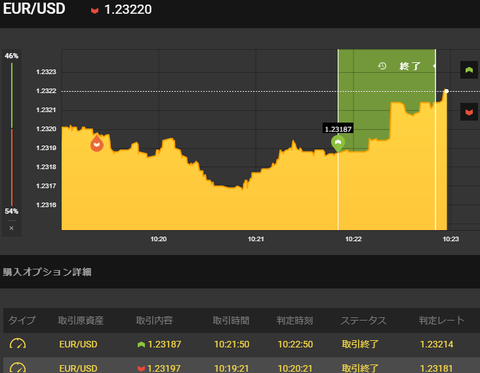Viewport: 480px width, 373px height.
Task: Click 取引終了 status in the 10:19:21 row
Action: 360,368
